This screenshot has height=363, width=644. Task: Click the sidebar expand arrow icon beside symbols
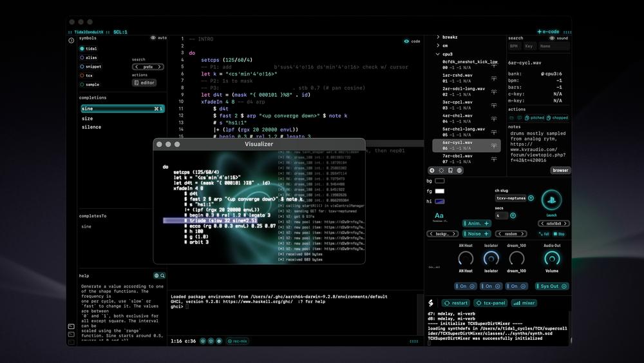71,40
